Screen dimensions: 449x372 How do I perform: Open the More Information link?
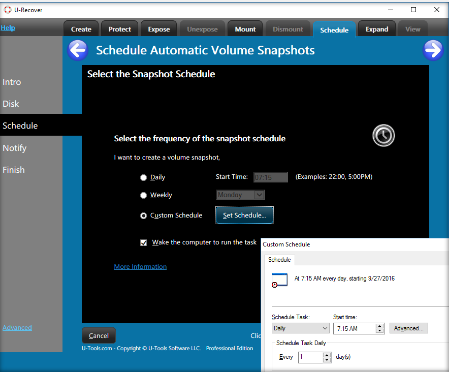point(140,267)
